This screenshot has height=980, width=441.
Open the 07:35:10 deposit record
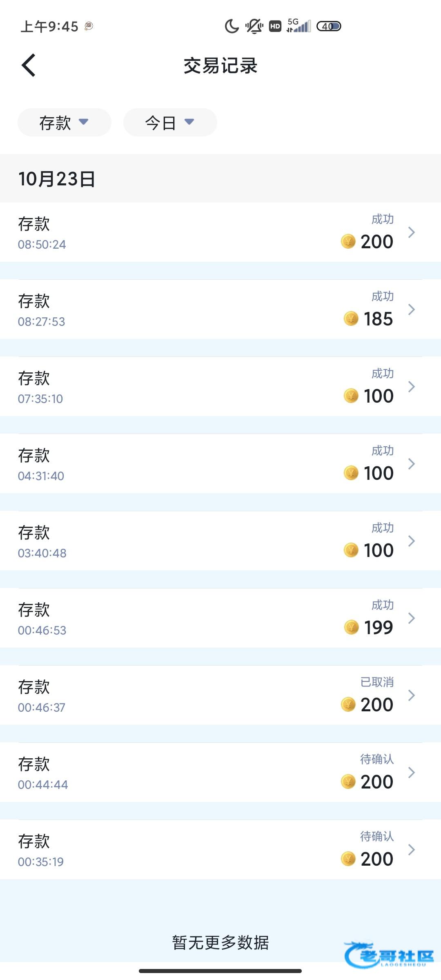(220, 387)
